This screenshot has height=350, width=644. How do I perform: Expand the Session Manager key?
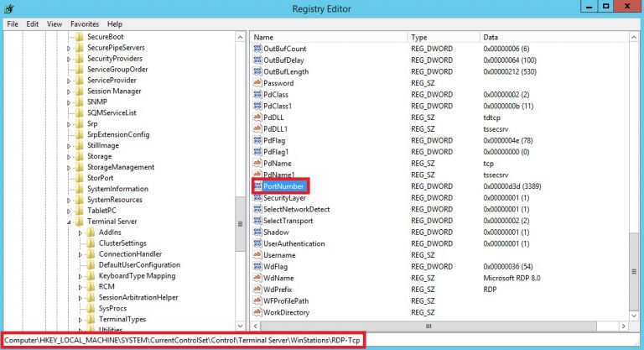(69, 91)
